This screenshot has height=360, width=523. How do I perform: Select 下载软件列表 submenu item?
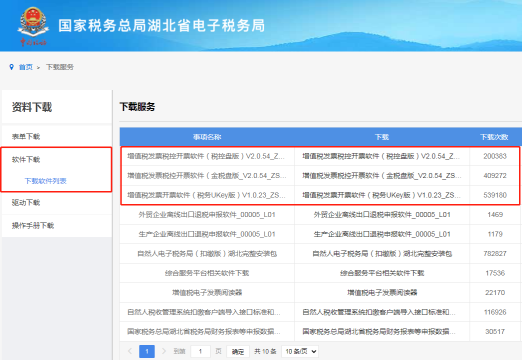click(x=46, y=181)
